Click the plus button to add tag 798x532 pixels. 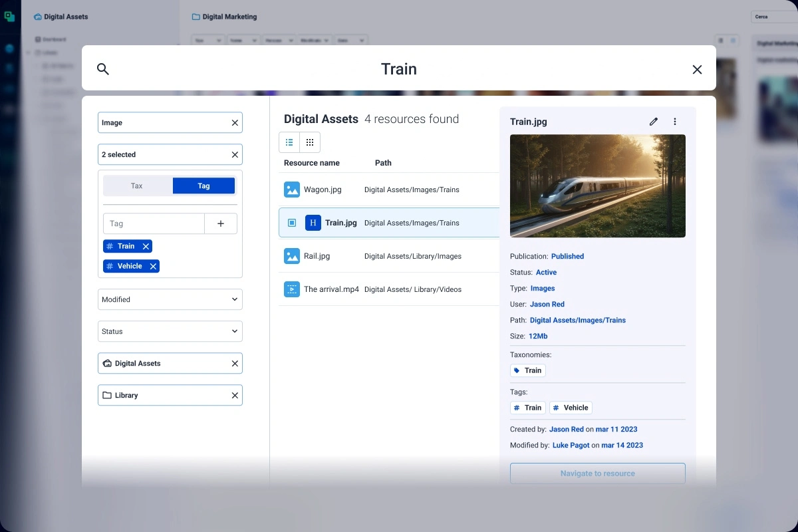point(221,224)
